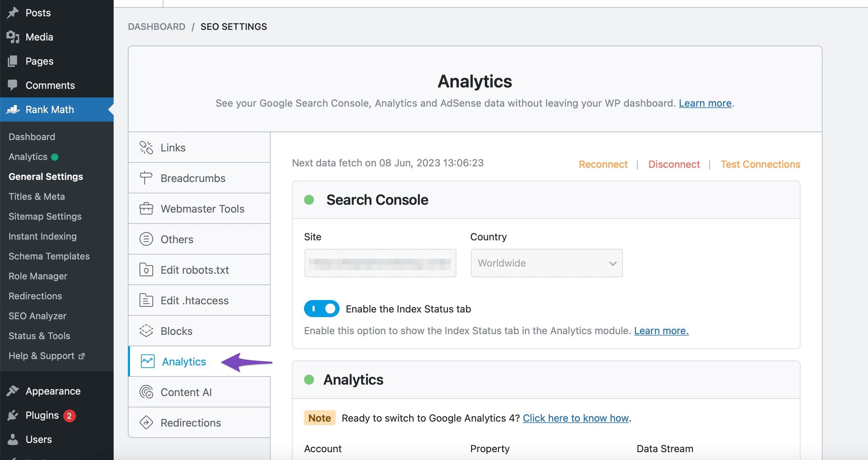This screenshot has width=868, height=460.
Task: Select the Analytics tab in left sidebar
Action: point(28,156)
